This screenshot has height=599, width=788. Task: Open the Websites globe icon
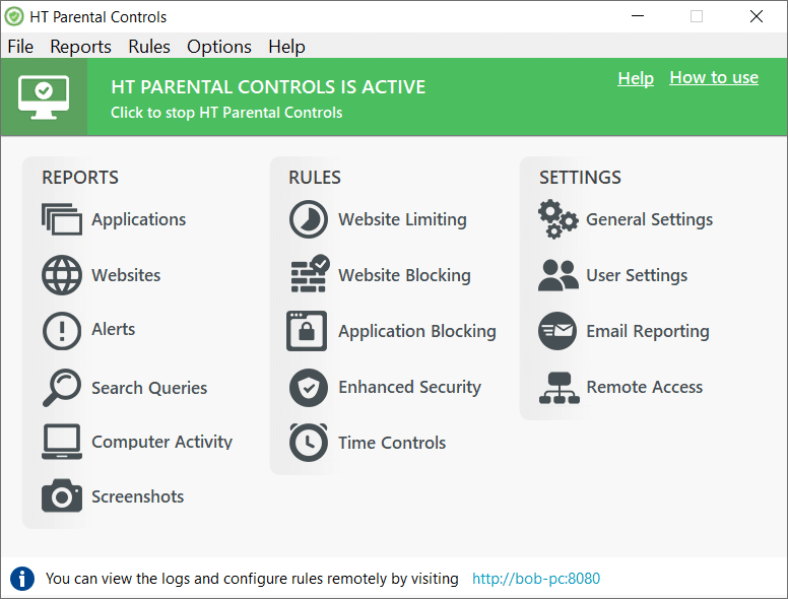[62, 275]
